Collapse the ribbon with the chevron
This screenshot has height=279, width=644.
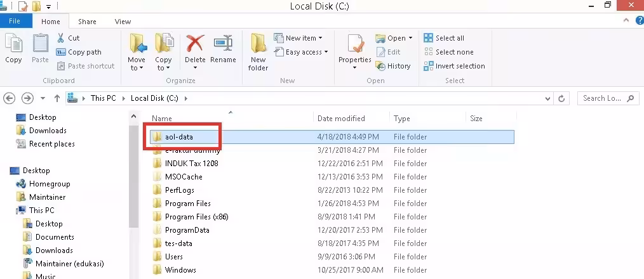(626, 20)
